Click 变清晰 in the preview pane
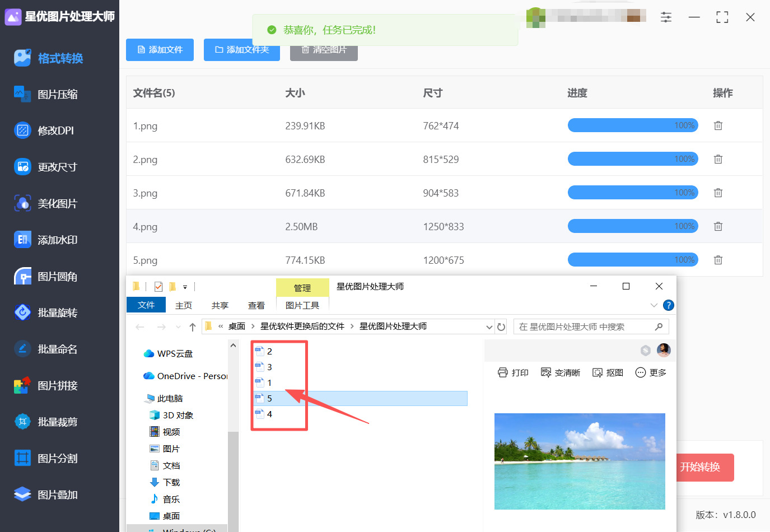This screenshot has height=532, width=770. [561, 372]
